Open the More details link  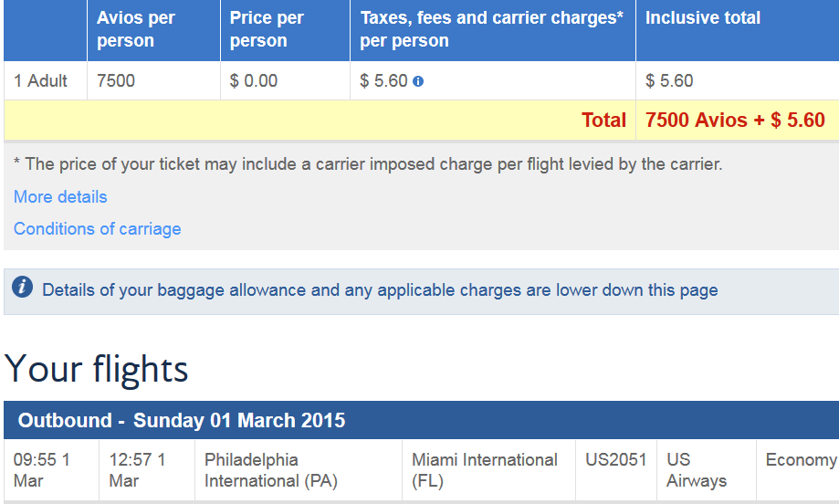60,197
